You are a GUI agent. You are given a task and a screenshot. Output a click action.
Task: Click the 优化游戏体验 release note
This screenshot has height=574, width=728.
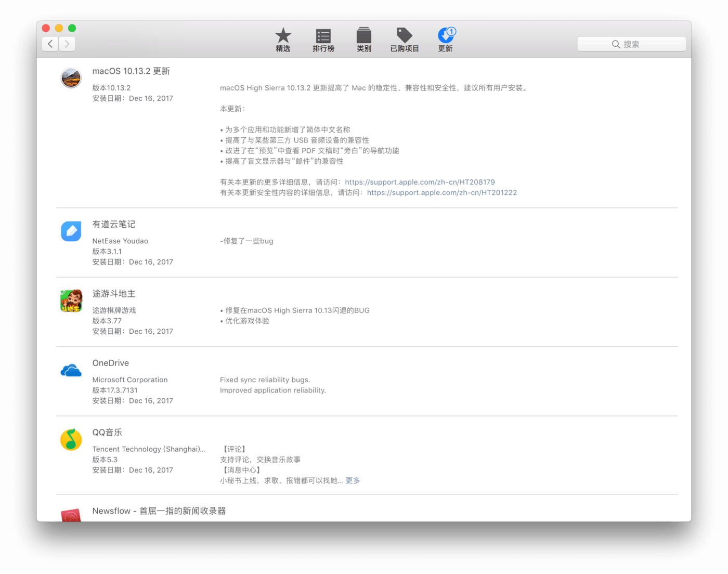247,321
